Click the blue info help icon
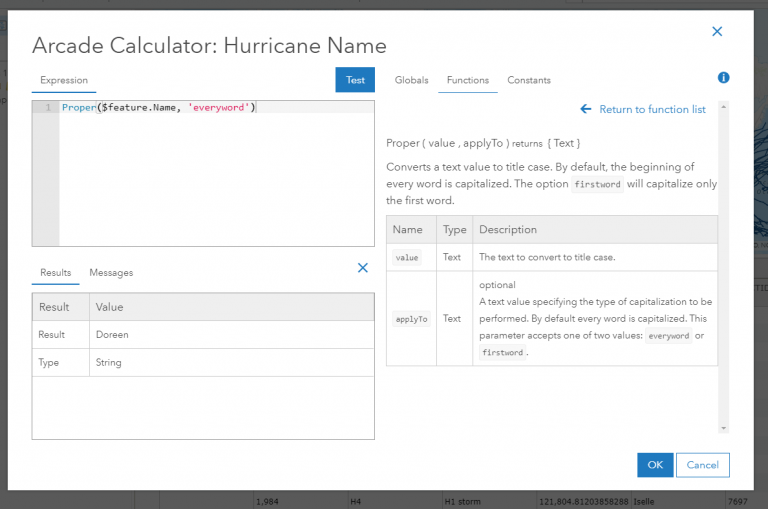Image resolution: width=768 pixels, height=509 pixels. pos(723,78)
